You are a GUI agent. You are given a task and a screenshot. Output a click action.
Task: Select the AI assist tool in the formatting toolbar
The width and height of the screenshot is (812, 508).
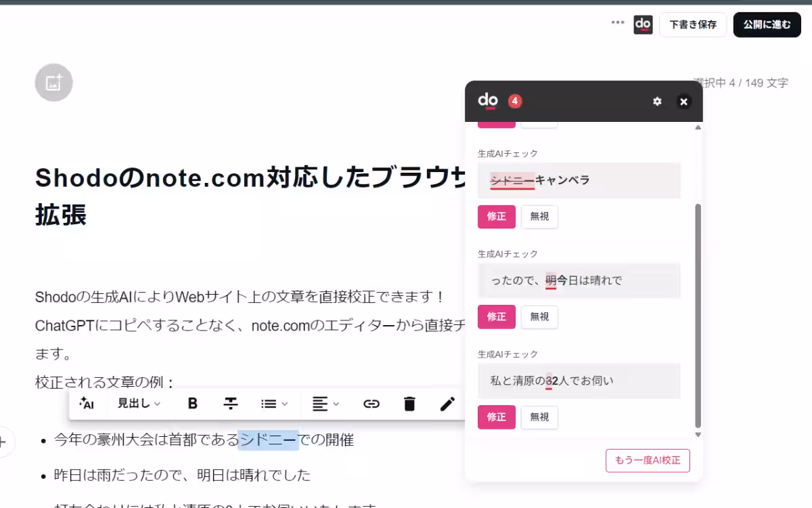87,404
